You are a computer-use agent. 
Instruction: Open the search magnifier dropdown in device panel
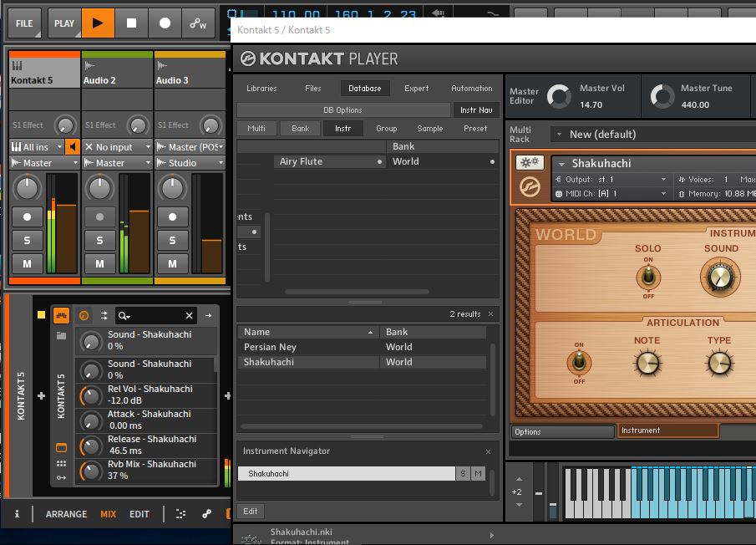point(124,316)
